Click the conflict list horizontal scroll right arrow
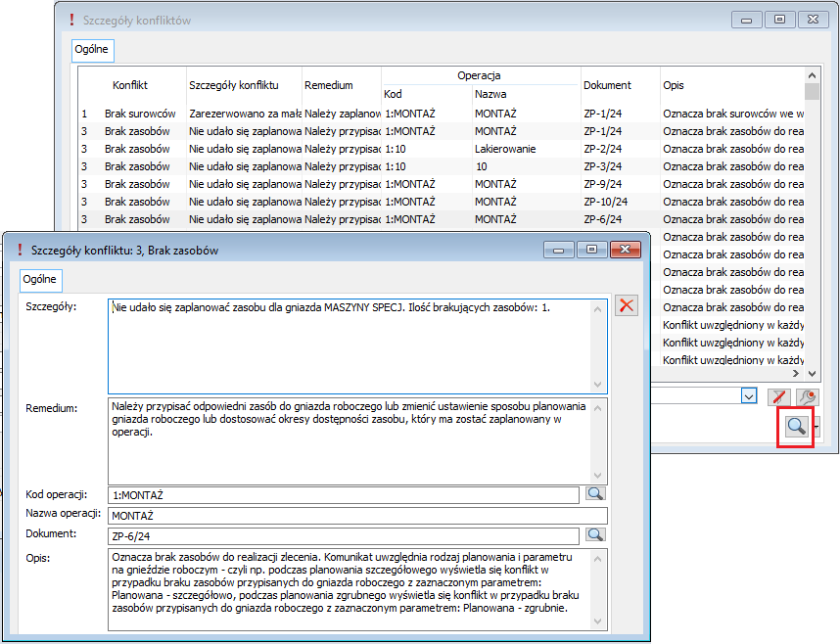This screenshot has width=840, height=644. coord(796,374)
